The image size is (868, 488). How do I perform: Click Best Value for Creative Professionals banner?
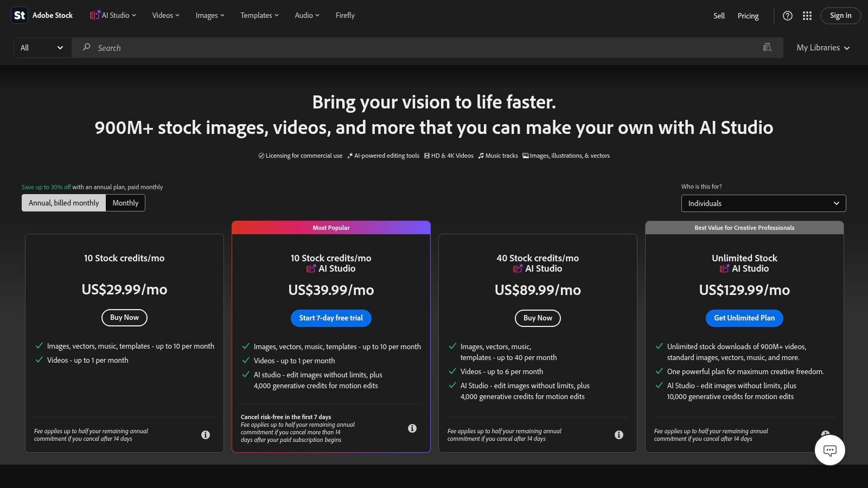click(744, 228)
